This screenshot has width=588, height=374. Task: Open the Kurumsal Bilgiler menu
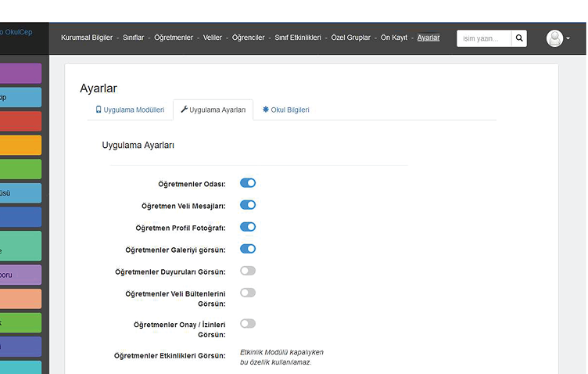(87, 38)
